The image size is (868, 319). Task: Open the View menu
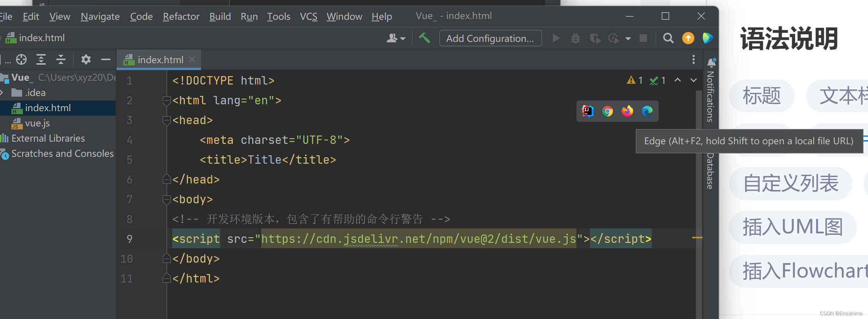click(x=60, y=16)
